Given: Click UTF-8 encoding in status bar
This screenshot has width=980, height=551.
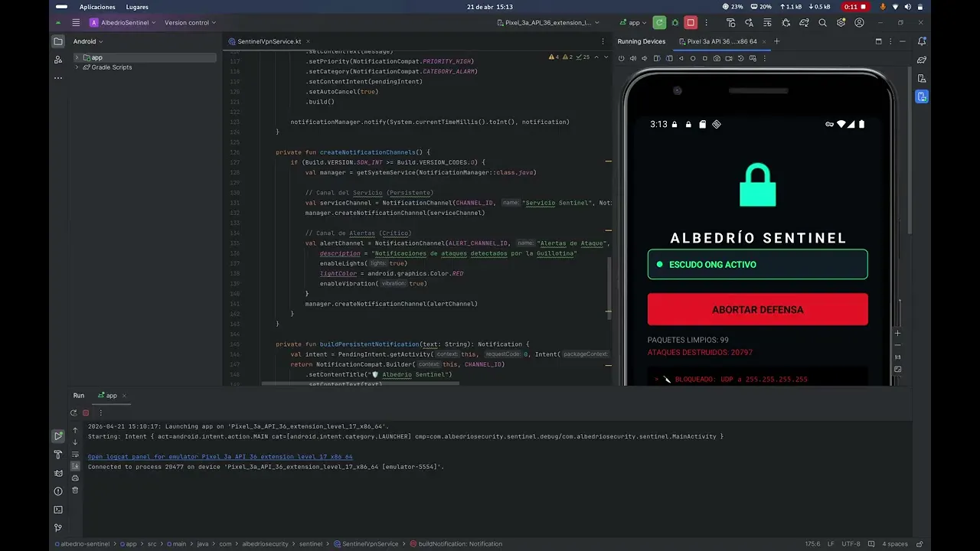Looking at the screenshot, I should coord(851,543).
